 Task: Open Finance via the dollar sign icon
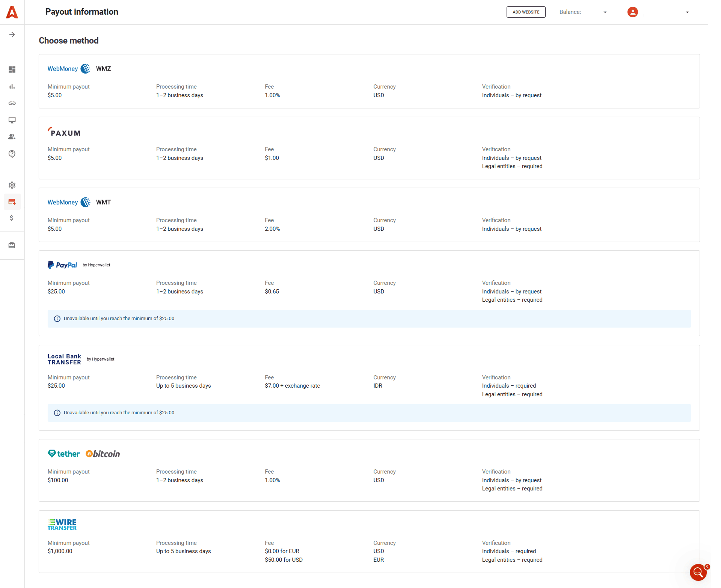(12, 218)
